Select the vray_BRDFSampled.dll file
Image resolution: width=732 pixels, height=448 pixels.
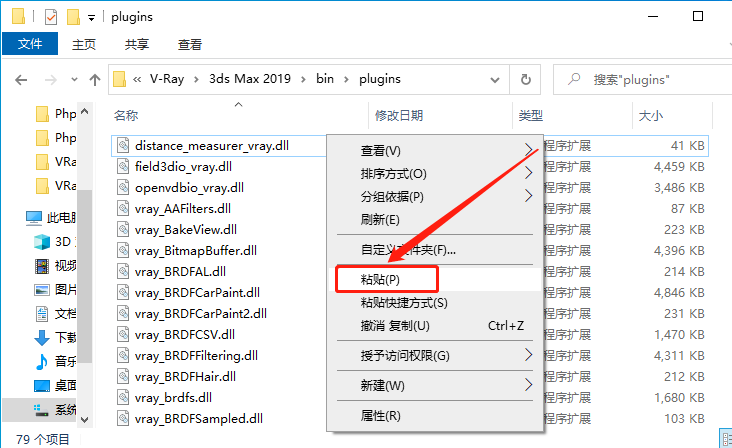198,419
